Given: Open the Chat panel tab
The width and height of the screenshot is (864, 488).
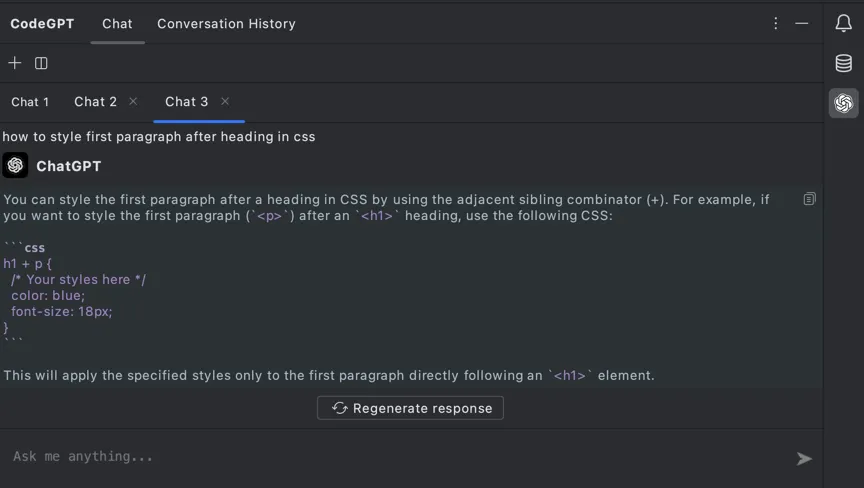Looking at the screenshot, I should (x=117, y=24).
